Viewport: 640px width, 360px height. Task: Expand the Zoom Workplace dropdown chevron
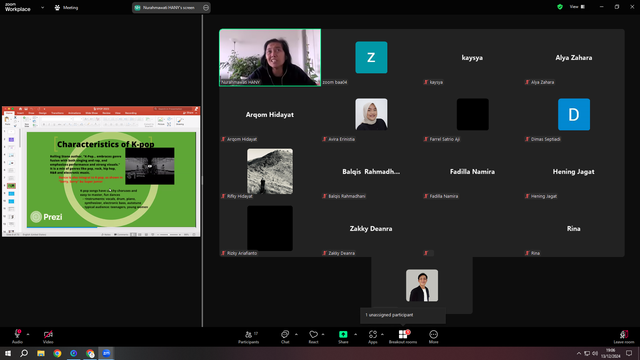pos(42,7)
